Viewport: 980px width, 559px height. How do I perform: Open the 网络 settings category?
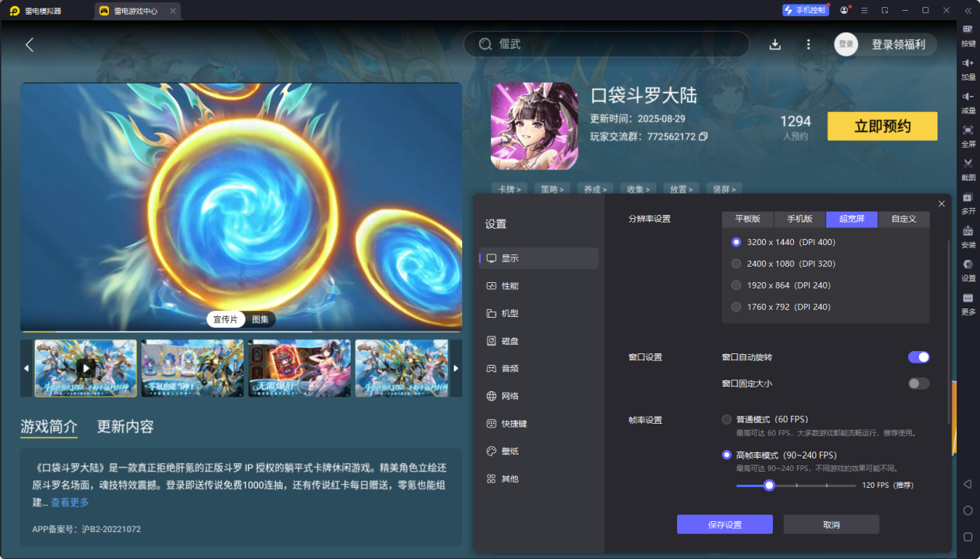click(539, 396)
